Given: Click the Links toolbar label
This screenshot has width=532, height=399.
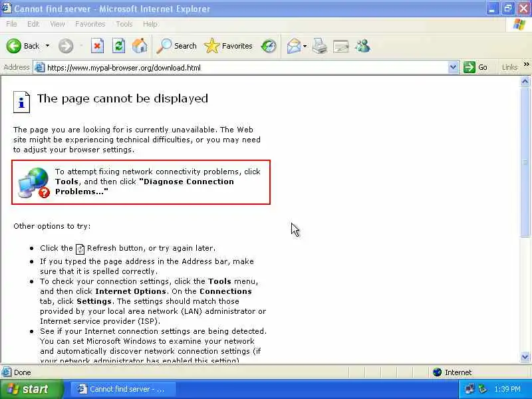Looking at the screenshot, I should 509,68.
